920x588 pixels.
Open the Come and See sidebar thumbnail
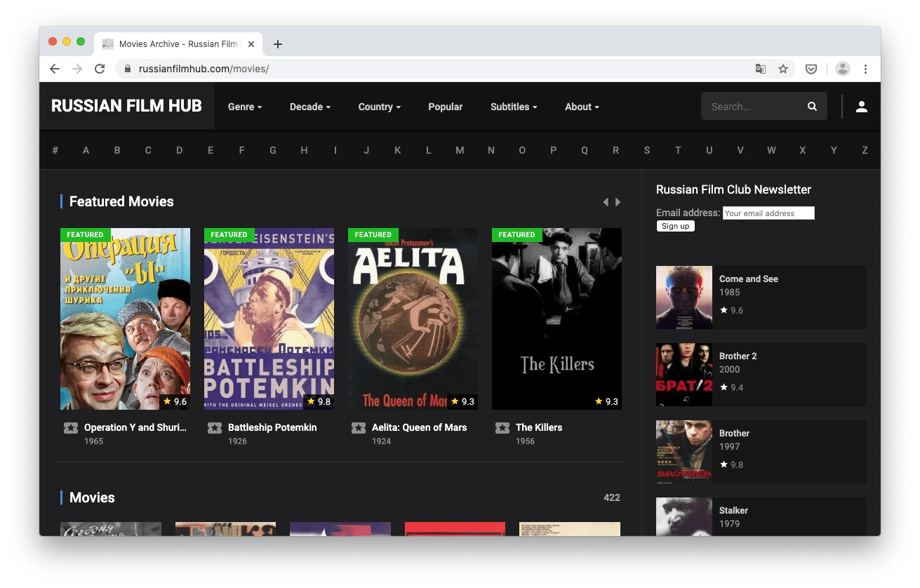click(684, 298)
